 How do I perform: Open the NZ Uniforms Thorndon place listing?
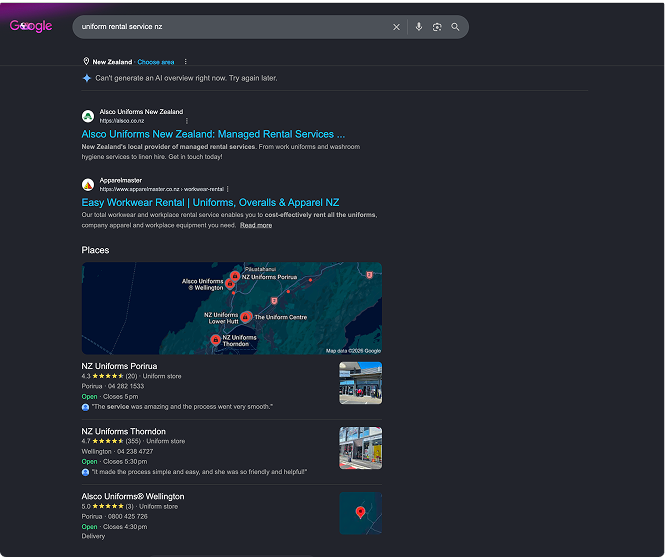pos(123,431)
